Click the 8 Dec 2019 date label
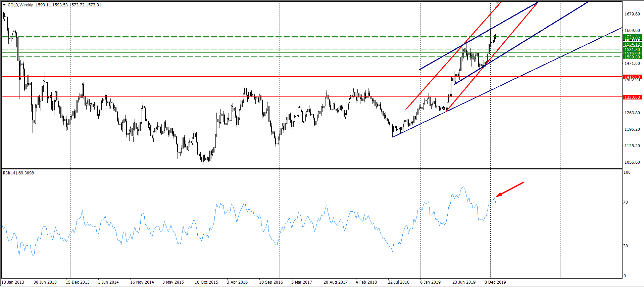Viewport: 644px width, 287px height. [495, 282]
